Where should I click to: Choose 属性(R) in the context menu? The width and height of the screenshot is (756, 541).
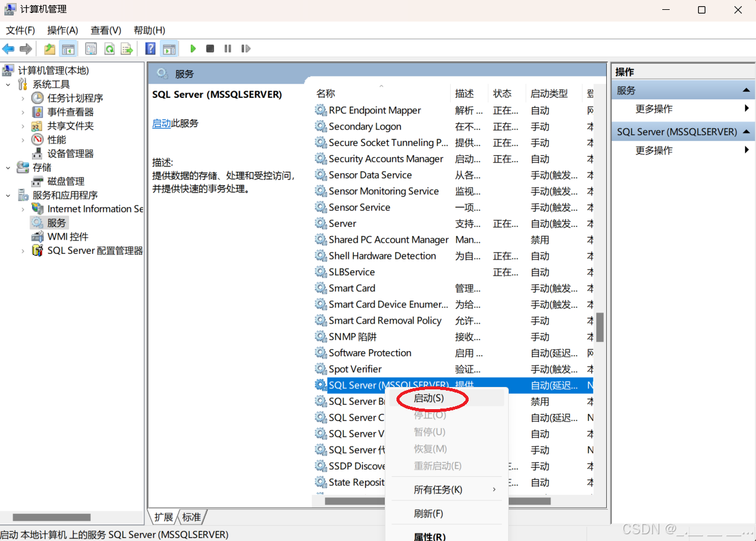tap(446, 536)
